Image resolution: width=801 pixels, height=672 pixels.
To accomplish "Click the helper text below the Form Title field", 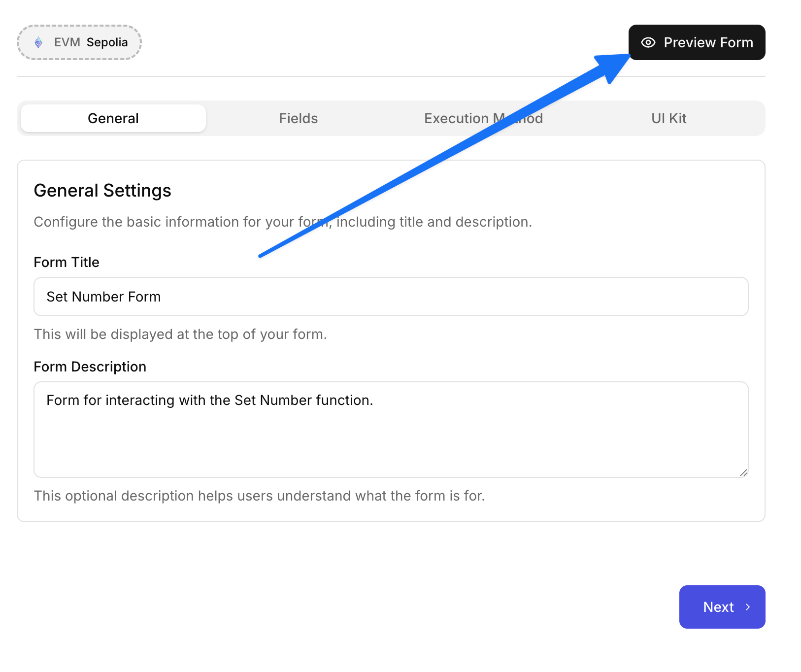I will [180, 334].
